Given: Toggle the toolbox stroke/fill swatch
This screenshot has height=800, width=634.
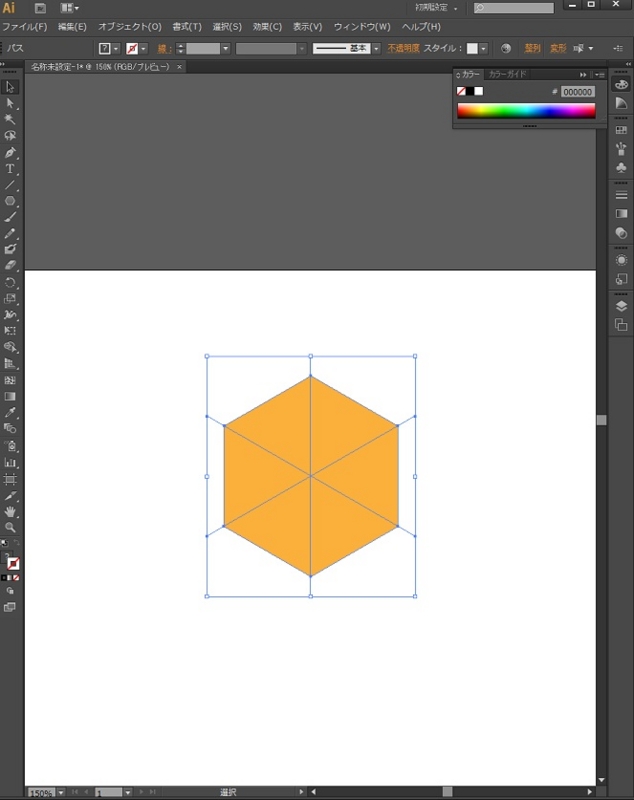Looking at the screenshot, I should pos(13,563).
